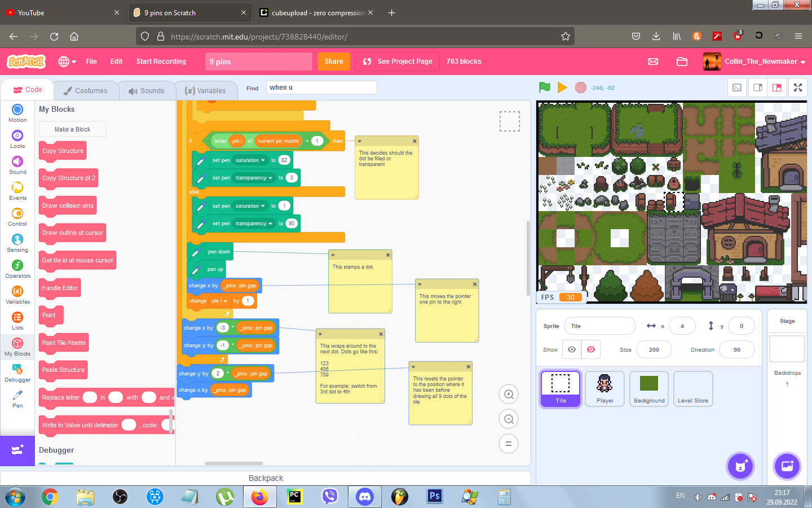Click the Make a Block button
The width and height of the screenshot is (812, 508).
click(72, 129)
